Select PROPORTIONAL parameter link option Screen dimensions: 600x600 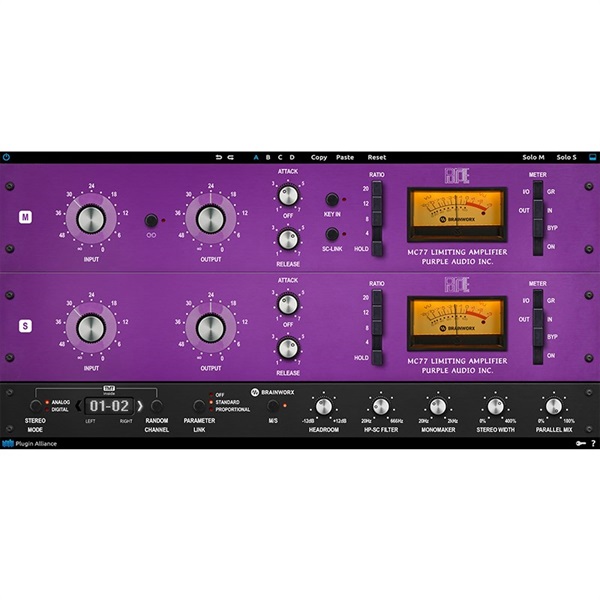click(232, 409)
